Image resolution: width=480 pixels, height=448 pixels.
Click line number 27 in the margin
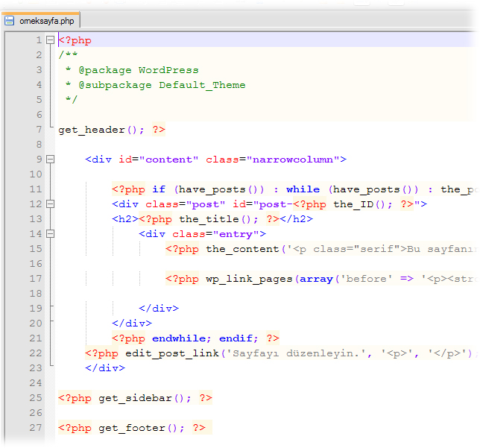pos(36,427)
